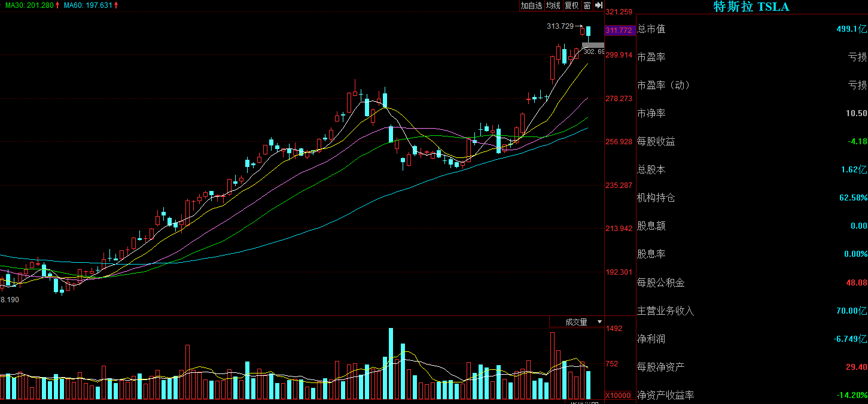Select the 总股本 value 1.62亿
Image resolution: width=868 pixels, height=404 pixels.
click(854, 169)
